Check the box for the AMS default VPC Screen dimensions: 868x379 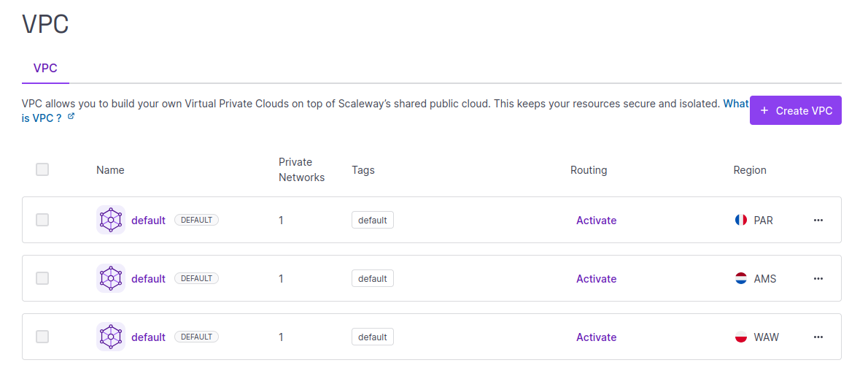[42, 278]
